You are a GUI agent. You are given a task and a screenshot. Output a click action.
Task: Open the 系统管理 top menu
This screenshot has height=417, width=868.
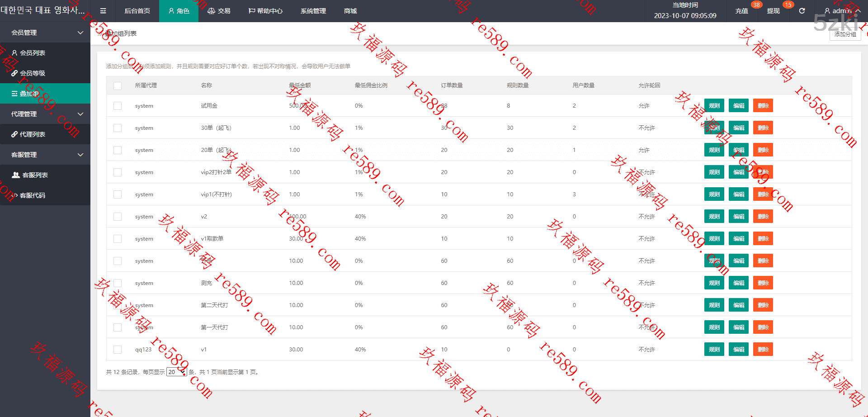tap(313, 11)
